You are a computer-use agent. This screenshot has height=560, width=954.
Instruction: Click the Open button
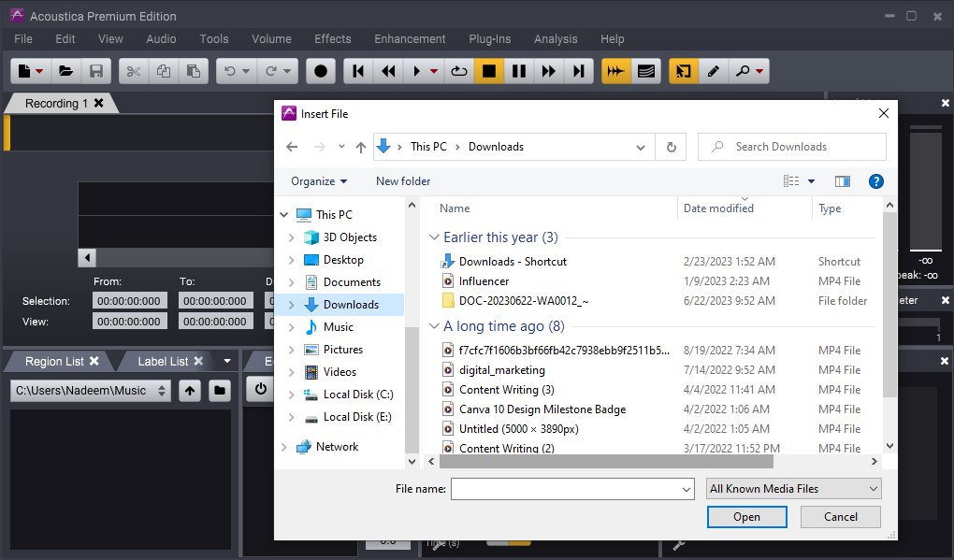click(x=746, y=517)
